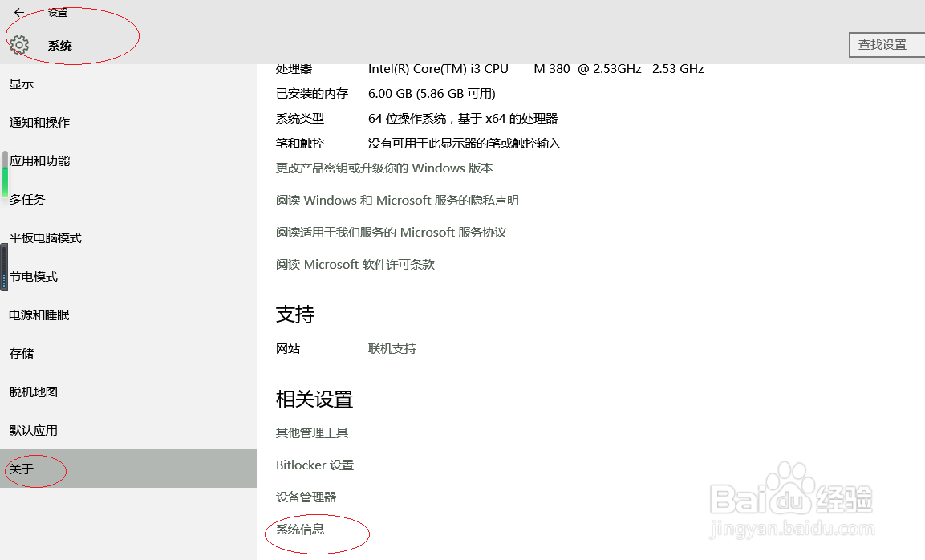Screen dimensions: 925x560
Task: Open Bitlocker 设置 link
Action: [x=315, y=465]
